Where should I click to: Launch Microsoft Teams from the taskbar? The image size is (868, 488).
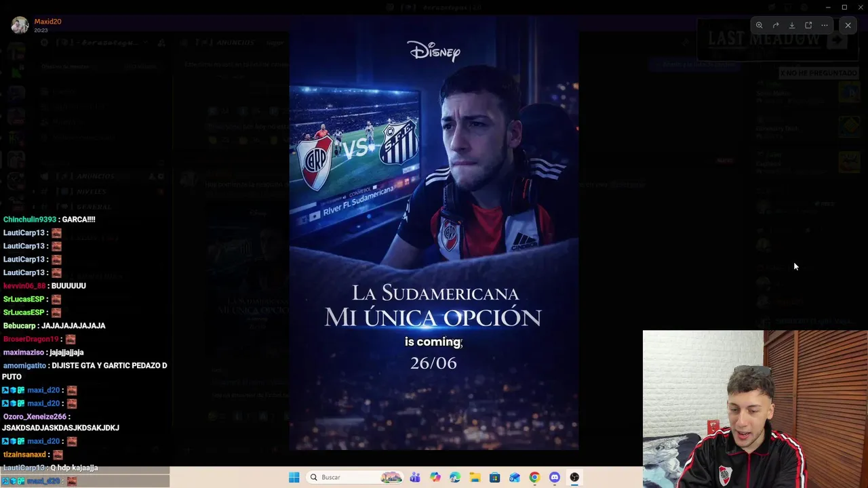(415, 477)
